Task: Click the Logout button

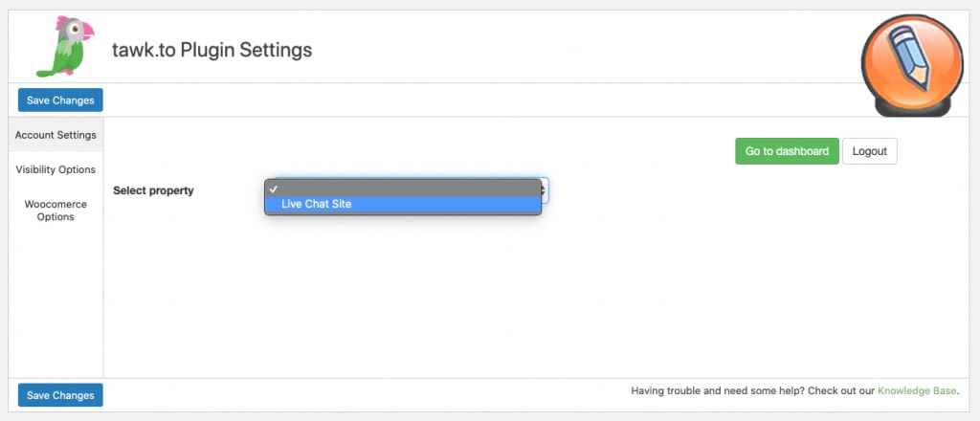Action: click(869, 151)
